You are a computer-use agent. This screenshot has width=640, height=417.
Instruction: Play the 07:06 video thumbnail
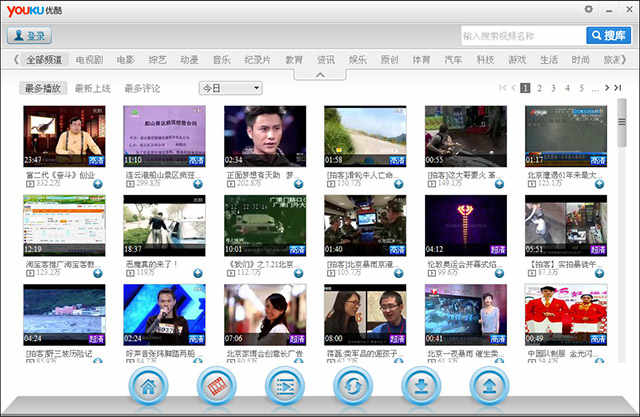pyautogui.click(x=265, y=315)
